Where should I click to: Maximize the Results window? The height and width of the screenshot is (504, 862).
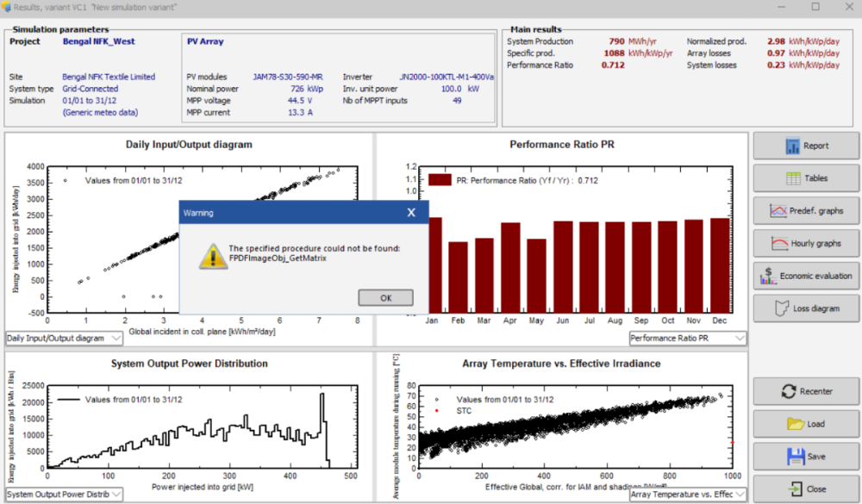(x=815, y=7)
